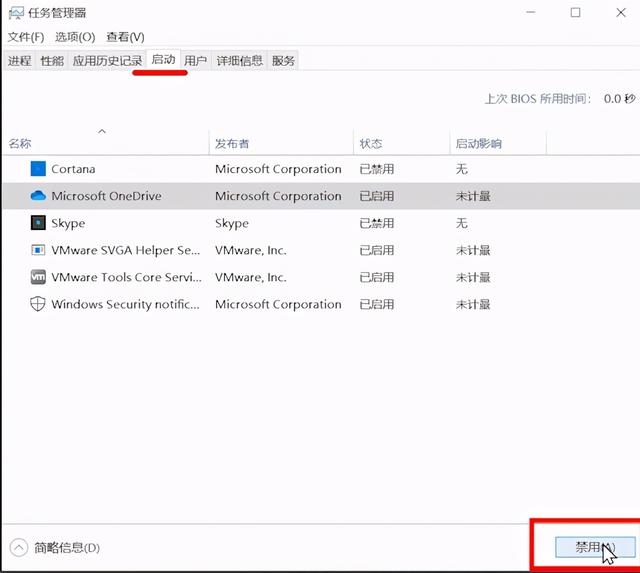Open the 查看(V) menu
Image resolution: width=640 pixels, height=573 pixels.
pos(125,37)
